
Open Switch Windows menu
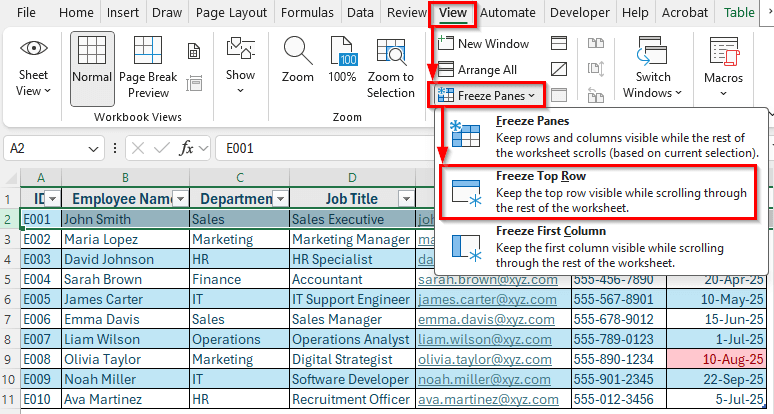pyautogui.click(x=653, y=67)
